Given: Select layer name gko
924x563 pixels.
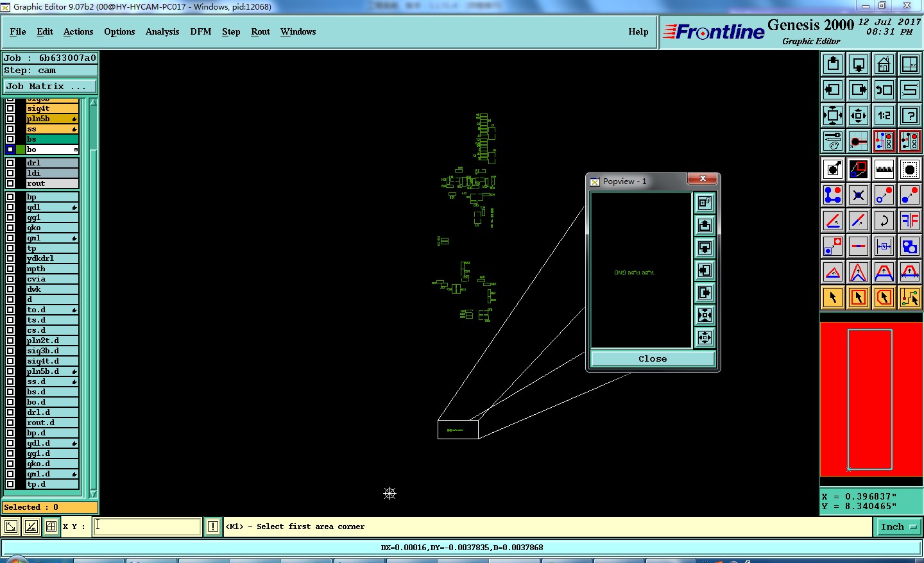Looking at the screenshot, I should click(52, 228).
